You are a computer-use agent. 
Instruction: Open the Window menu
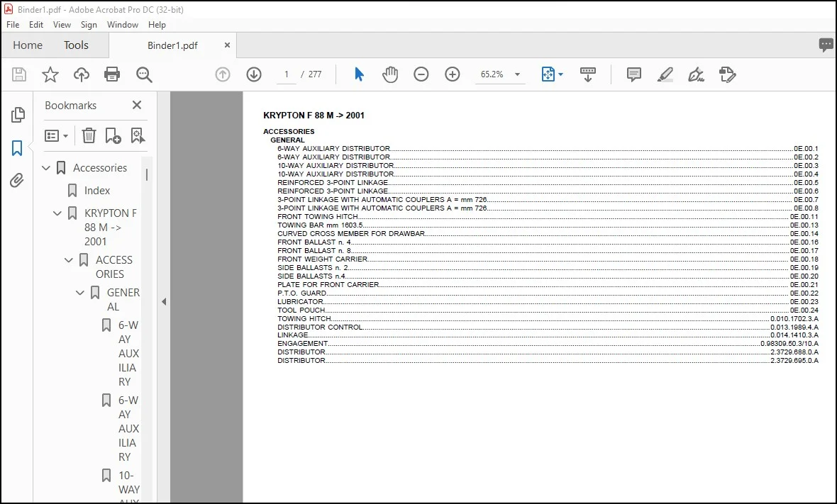click(x=122, y=25)
